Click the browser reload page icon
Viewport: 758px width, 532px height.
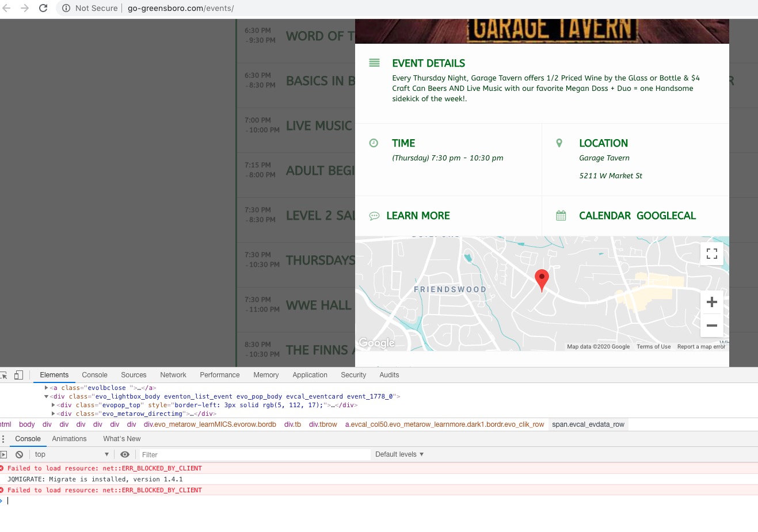tap(43, 8)
